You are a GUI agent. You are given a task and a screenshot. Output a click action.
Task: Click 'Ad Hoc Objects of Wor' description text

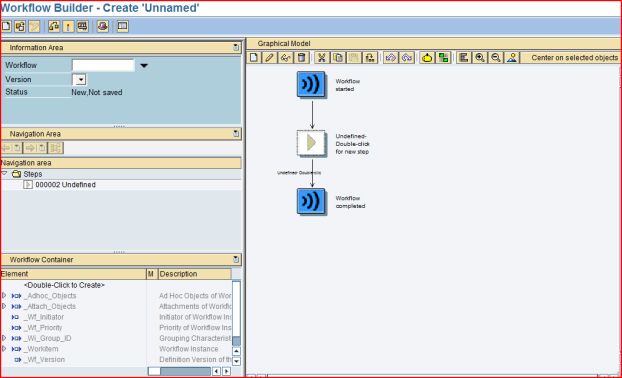coord(195,295)
